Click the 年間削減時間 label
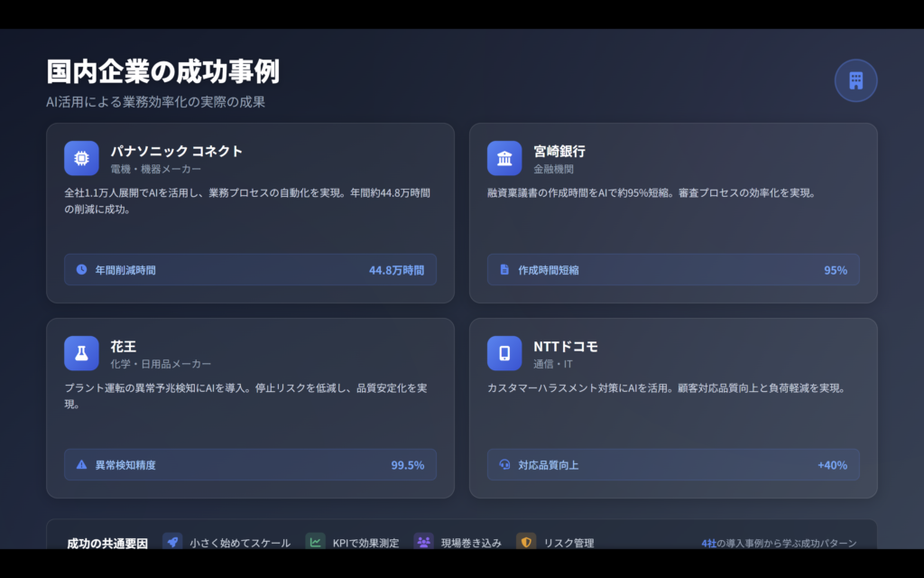The height and width of the screenshot is (578, 924). coord(125,270)
